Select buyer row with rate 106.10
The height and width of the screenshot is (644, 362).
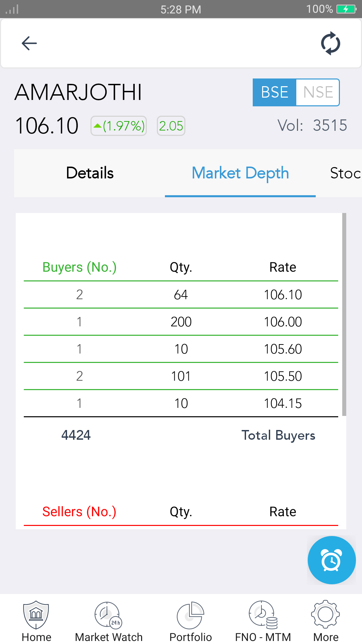click(181, 294)
